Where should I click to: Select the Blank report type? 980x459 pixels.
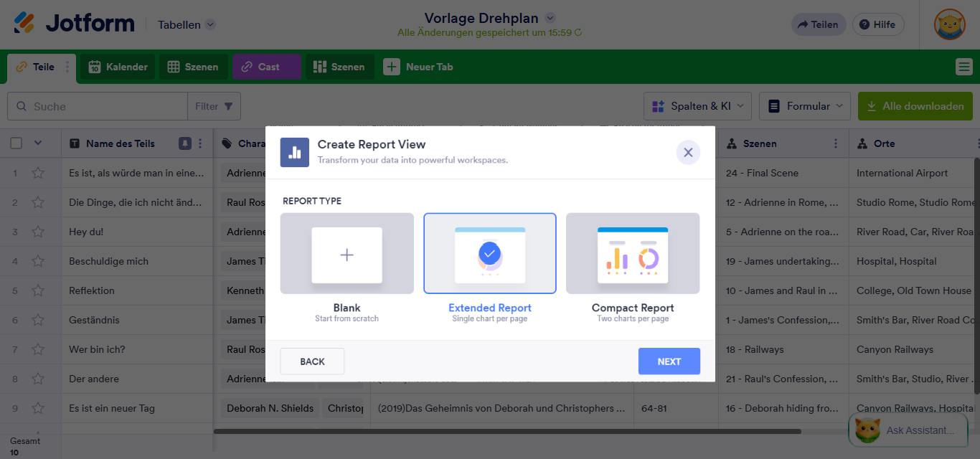347,254
